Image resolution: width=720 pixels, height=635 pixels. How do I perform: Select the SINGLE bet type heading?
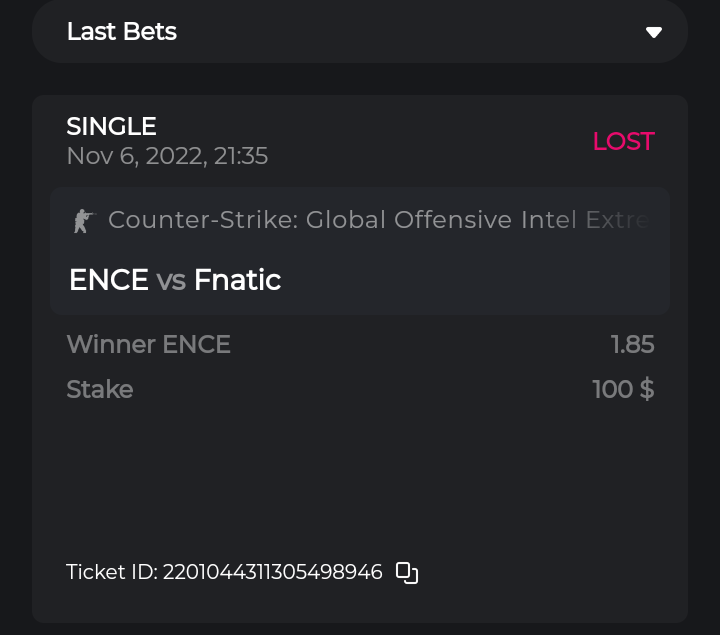click(111, 127)
